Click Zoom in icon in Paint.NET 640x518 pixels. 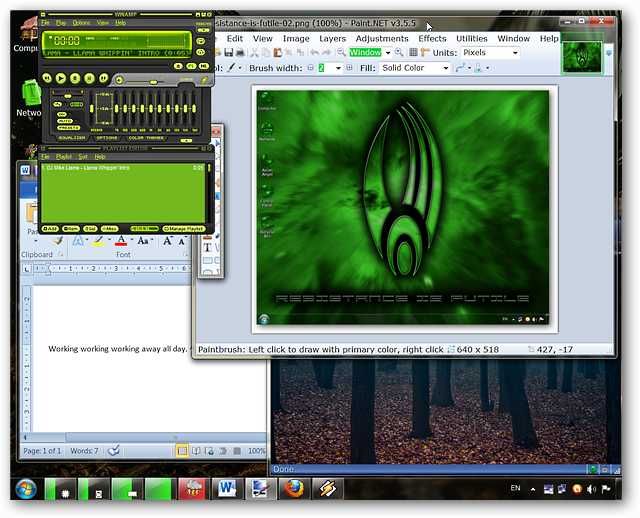399,52
